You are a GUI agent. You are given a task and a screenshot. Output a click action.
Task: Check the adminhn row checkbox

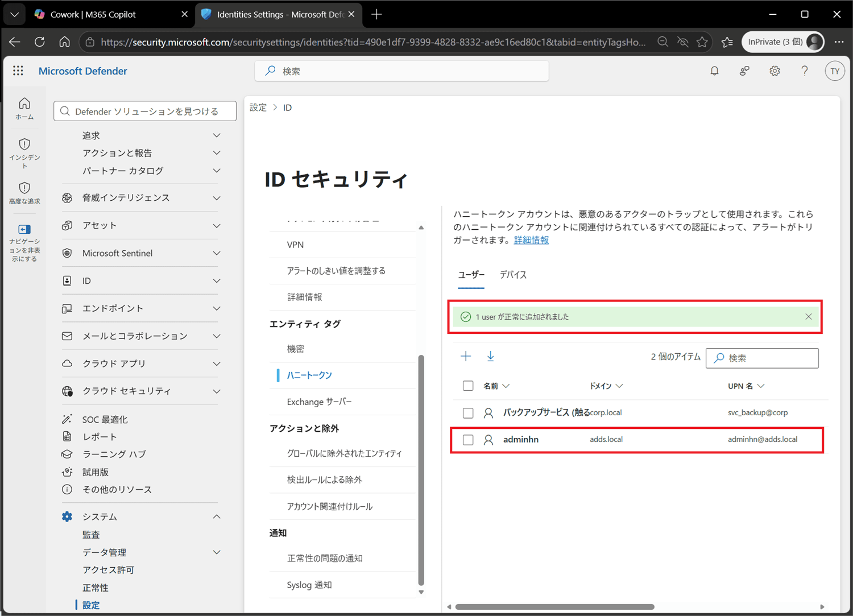468,440
